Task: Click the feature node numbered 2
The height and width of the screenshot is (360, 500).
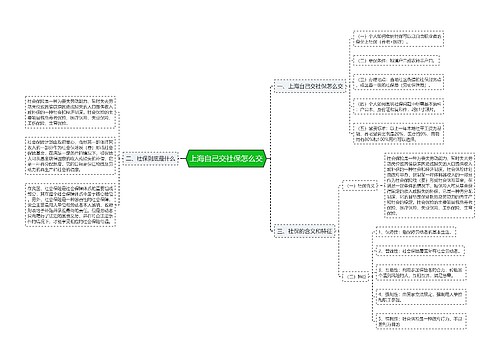Action: coord(420,251)
